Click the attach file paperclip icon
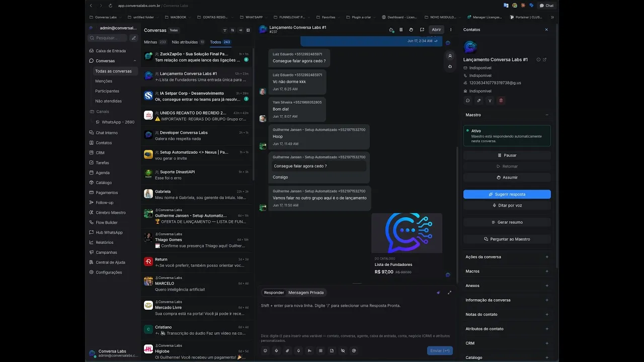 288,350
